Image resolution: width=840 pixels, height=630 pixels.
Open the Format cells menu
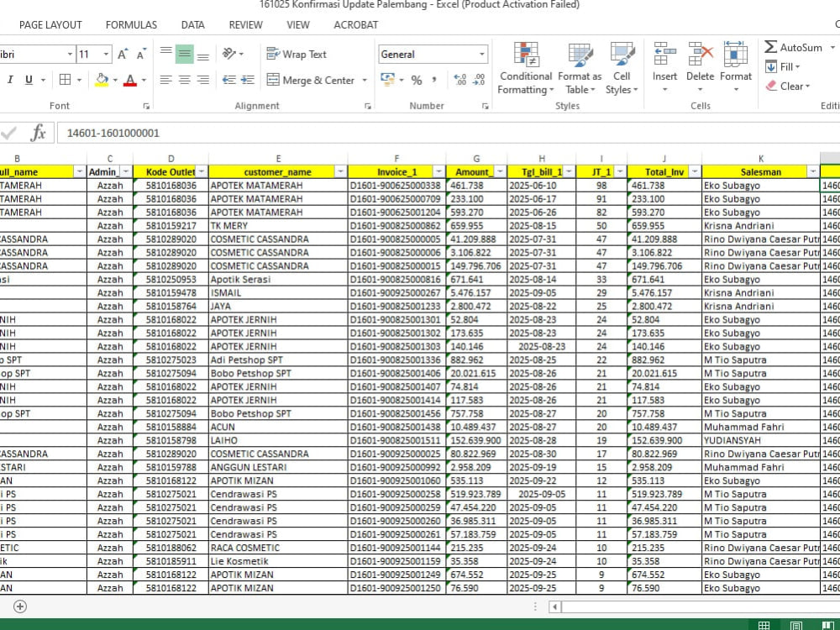(x=736, y=68)
